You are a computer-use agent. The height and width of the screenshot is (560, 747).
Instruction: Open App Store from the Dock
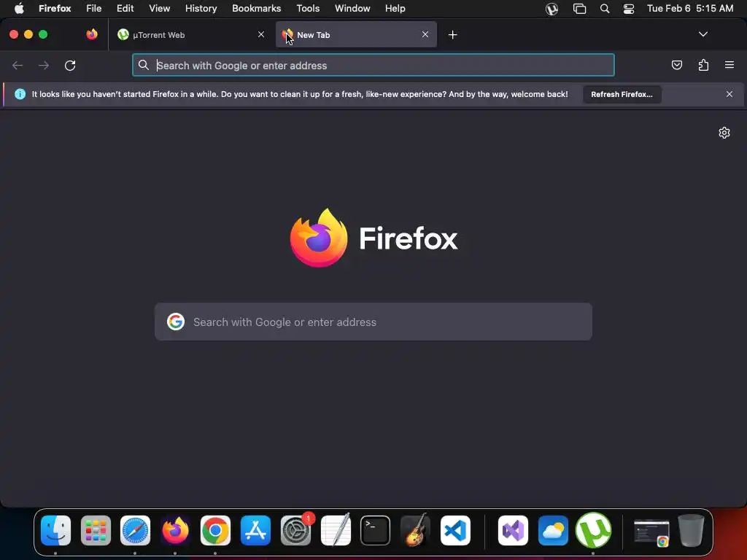255,530
